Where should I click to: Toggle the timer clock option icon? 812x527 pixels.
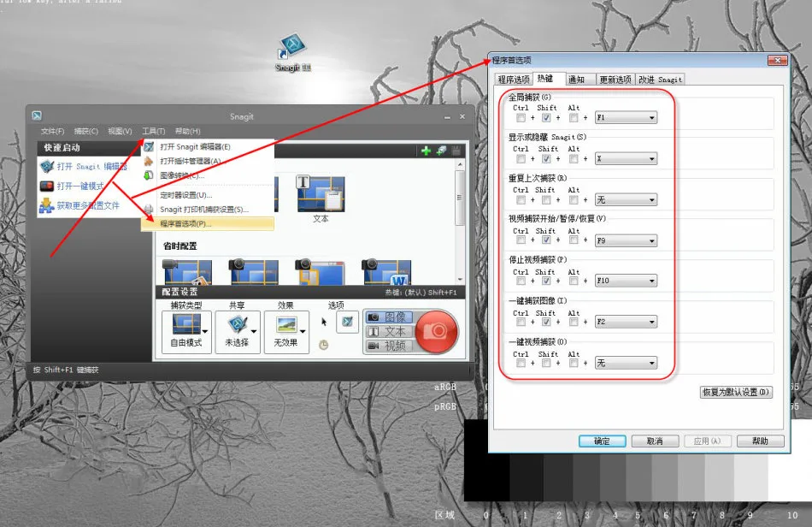pyautogui.click(x=324, y=345)
